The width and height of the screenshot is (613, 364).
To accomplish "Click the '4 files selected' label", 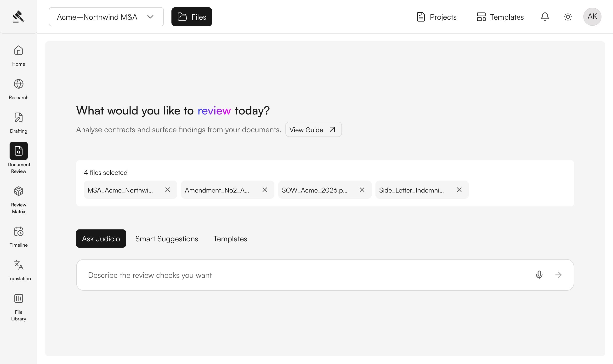I will click(x=106, y=173).
